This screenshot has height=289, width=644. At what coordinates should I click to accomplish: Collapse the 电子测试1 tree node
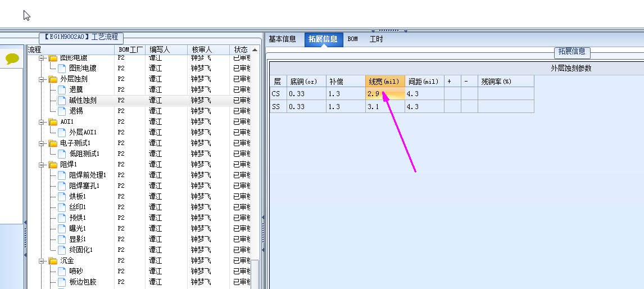click(x=42, y=143)
